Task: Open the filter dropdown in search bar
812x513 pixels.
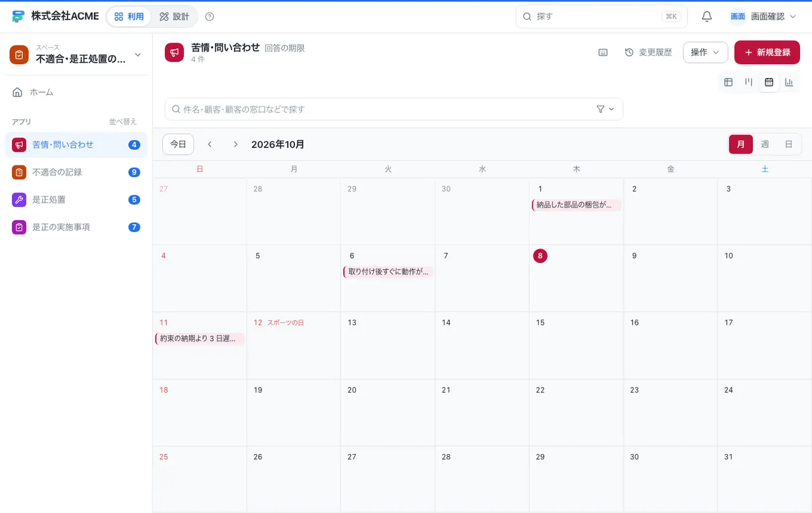Action: [x=606, y=109]
